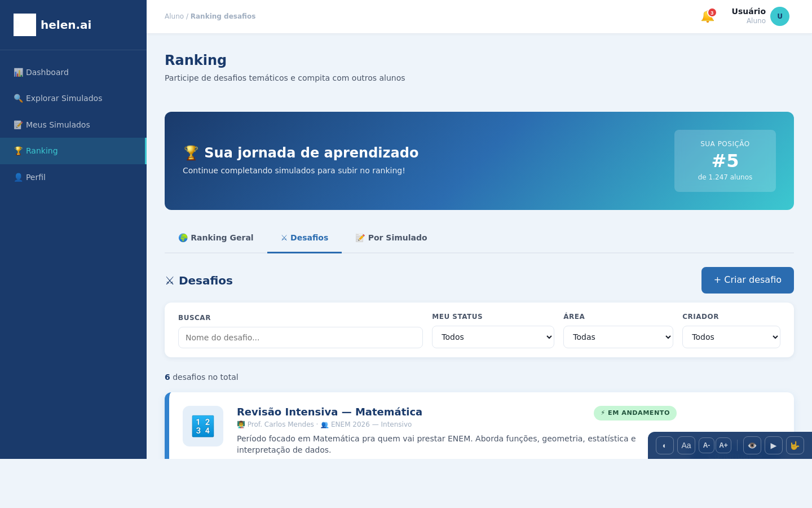The width and height of the screenshot is (812, 508).
Task: Activate the Libras sign language hand icon
Action: click(x=795, y=445)
